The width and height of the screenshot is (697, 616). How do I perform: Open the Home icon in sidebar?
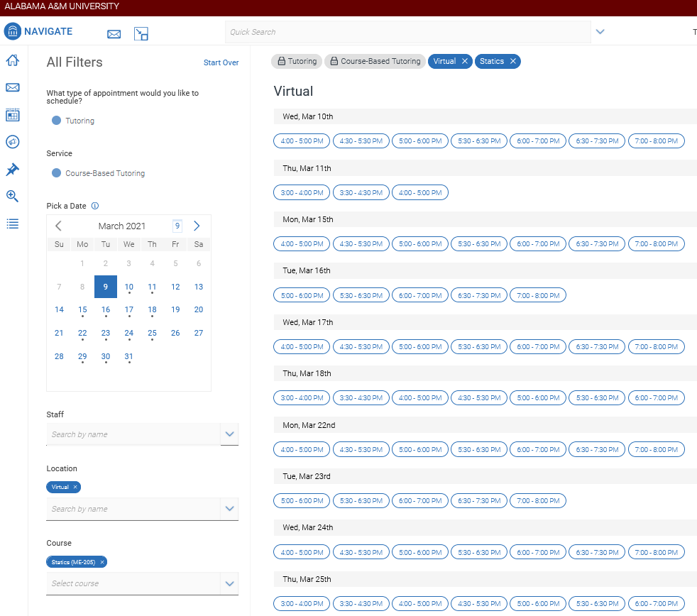(12, 60)
